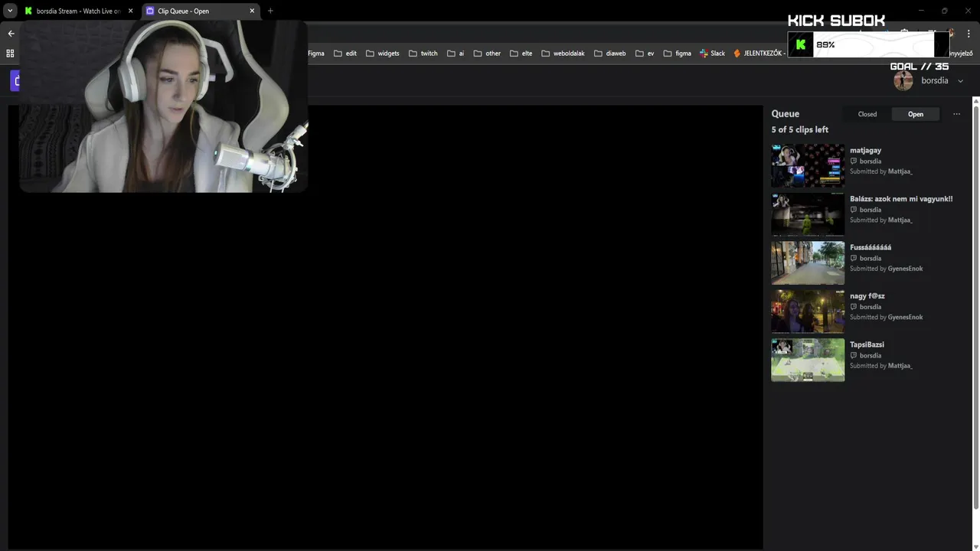The height and width of the screenshot is (551, 980).
Task: Open Chrome three-dot menu
Action: point(969,34)
